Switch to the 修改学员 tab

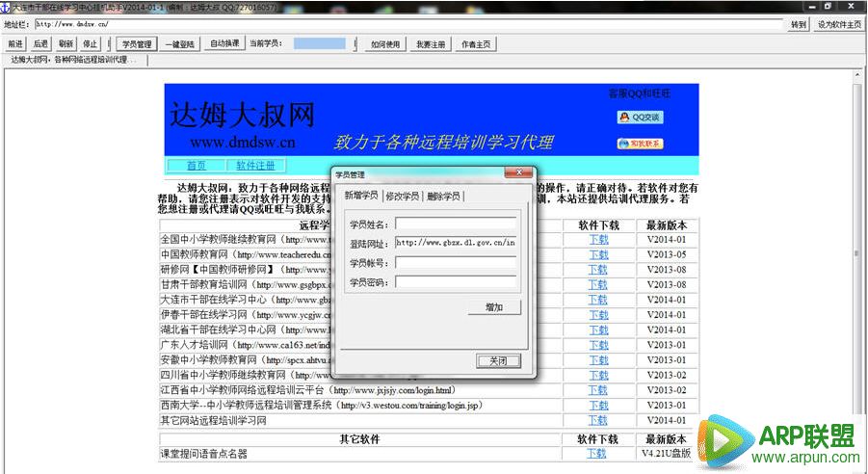pos(403,196)
